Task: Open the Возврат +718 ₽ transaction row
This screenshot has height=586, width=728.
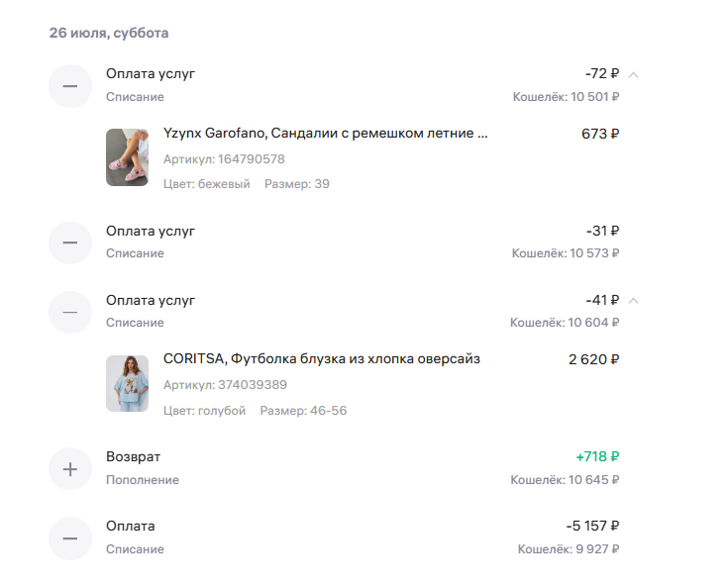Action: pos(334,468)
